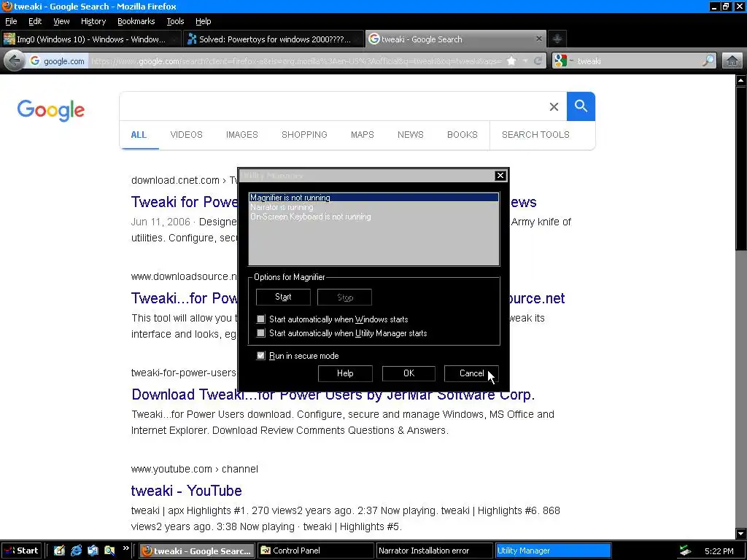
Task: Close the tweaki Google Search tab
Action: coord(539,39)
